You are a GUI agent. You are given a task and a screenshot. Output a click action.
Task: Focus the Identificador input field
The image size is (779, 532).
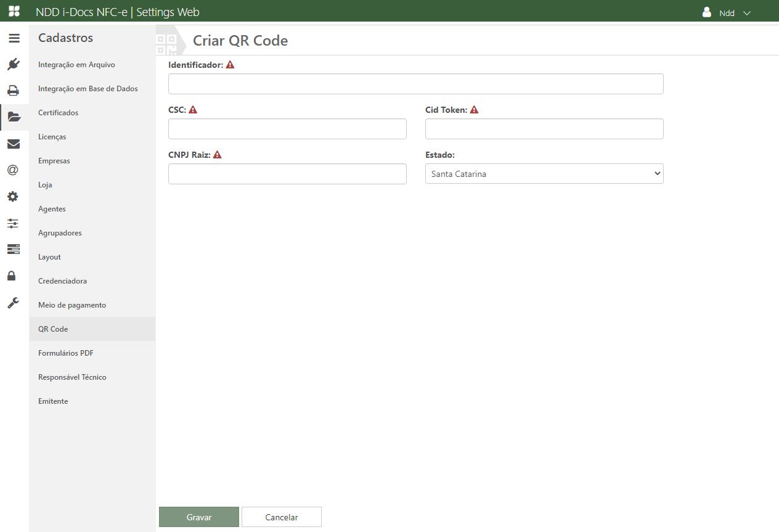click(x=415, y=84)
